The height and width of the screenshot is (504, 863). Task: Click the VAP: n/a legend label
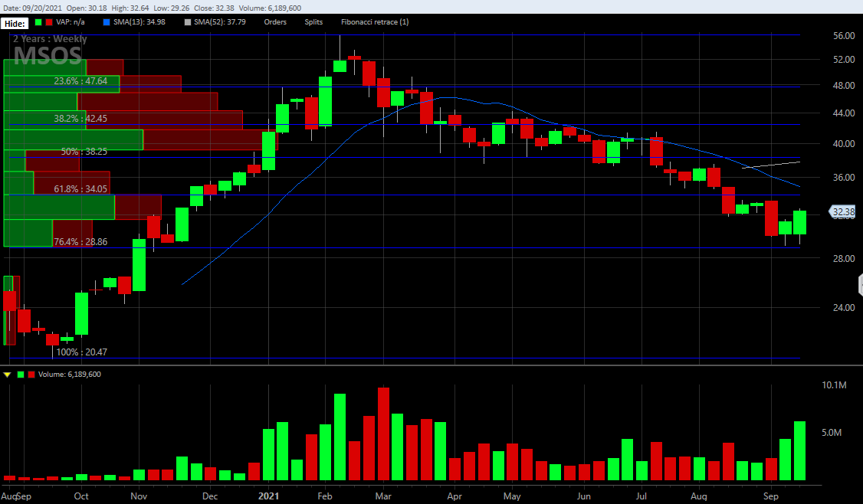[72, 22]
